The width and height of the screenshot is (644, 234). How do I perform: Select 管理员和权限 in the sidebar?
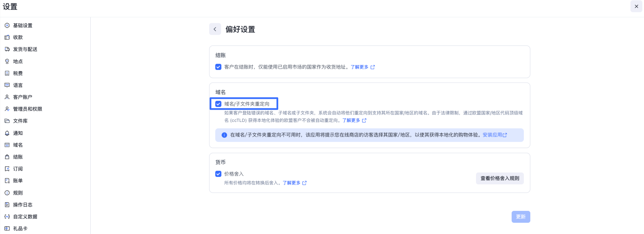27,109
